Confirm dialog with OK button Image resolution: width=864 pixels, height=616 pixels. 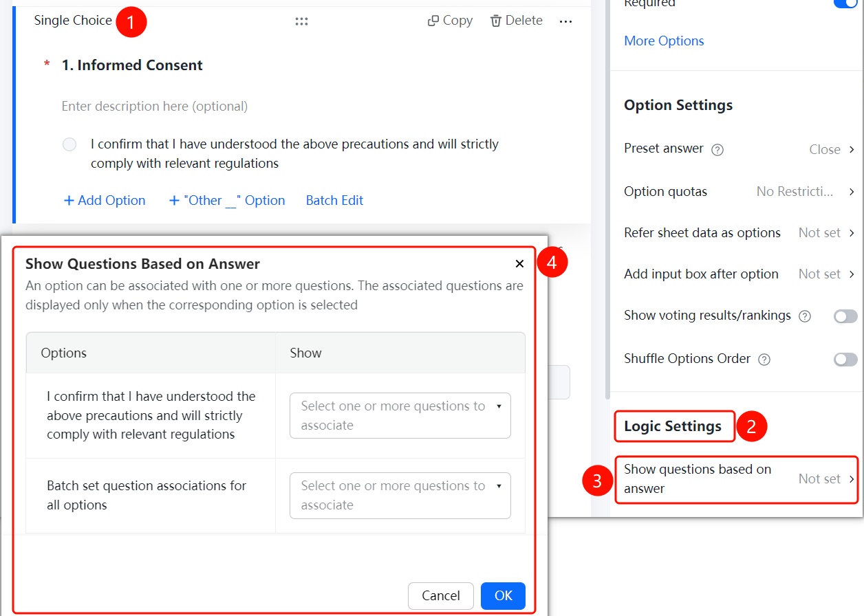pos(503,595)
